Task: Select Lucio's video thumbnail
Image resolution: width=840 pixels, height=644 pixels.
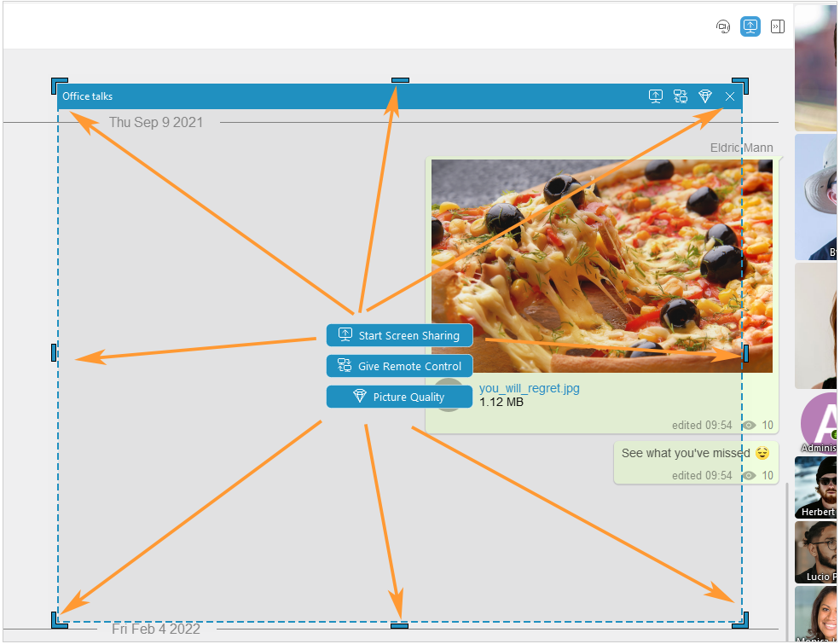Action: (x=816, y=551)
